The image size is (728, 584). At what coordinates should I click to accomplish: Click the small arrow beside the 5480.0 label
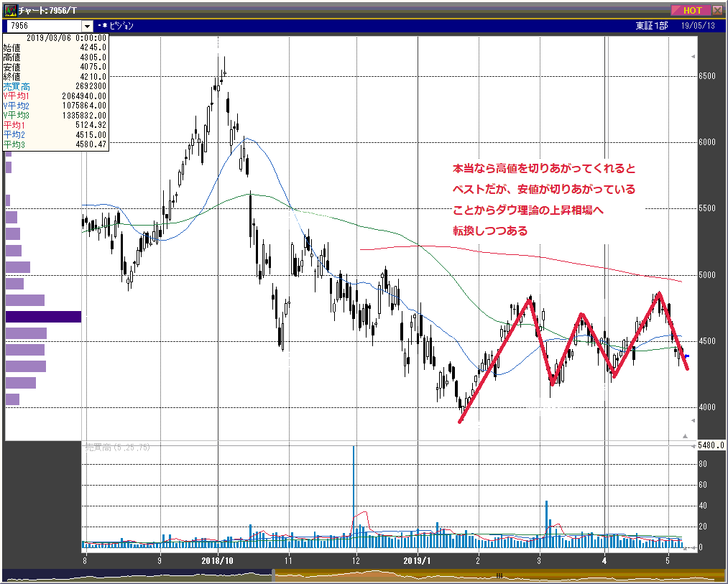tap(693, 445)
